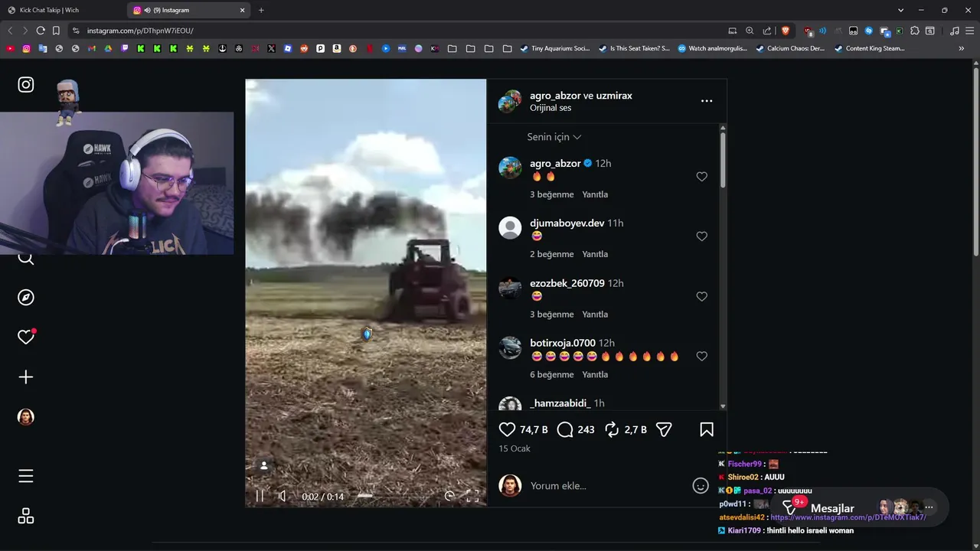The width and height of the screenshot is (980, 551).
Task: Like the ezozbek_260709 comment
Action: [x=701, y=296]
